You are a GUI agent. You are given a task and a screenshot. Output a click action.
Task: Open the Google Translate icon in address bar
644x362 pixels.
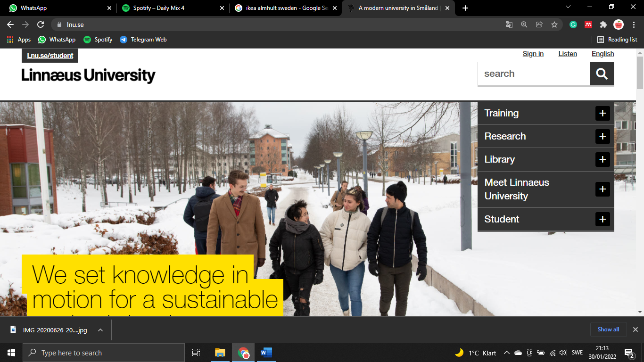pyautogui.click(x=509, y=25)
